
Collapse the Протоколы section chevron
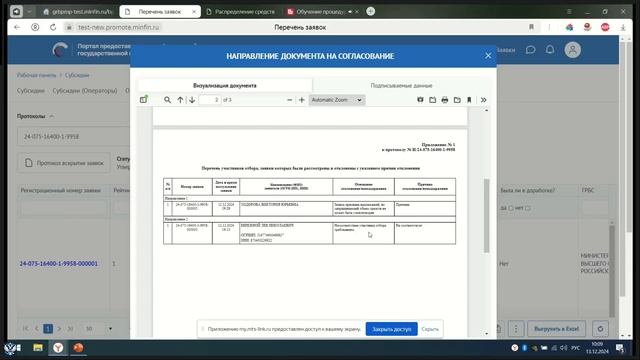52,116
